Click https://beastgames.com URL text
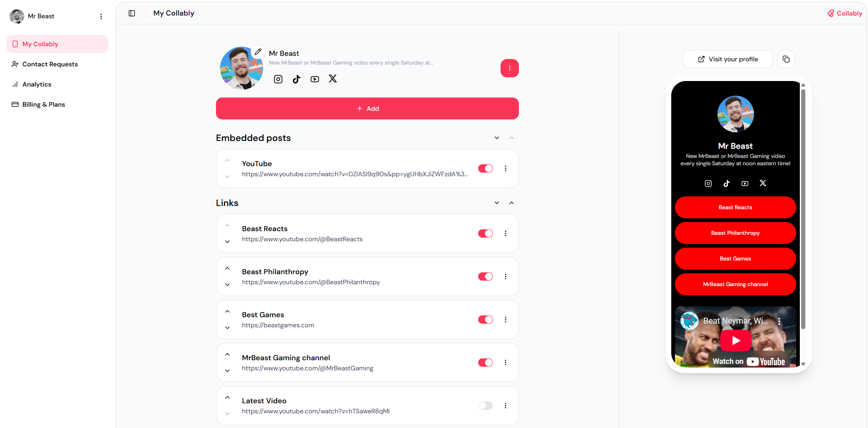The width and height of the screenshot is (868, 428). tap(278, 325)
